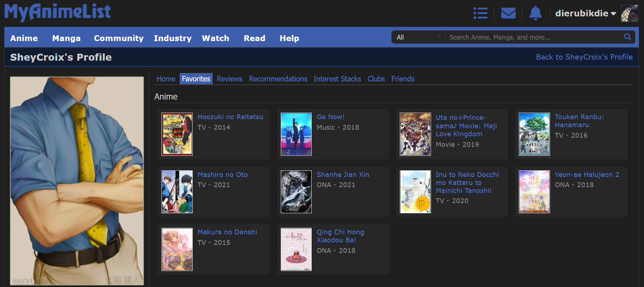Viewport: 644px width, 287px height.
Task: Click the Mashiro no Oto cover thumbnail
Action: [x=177, y=192]
